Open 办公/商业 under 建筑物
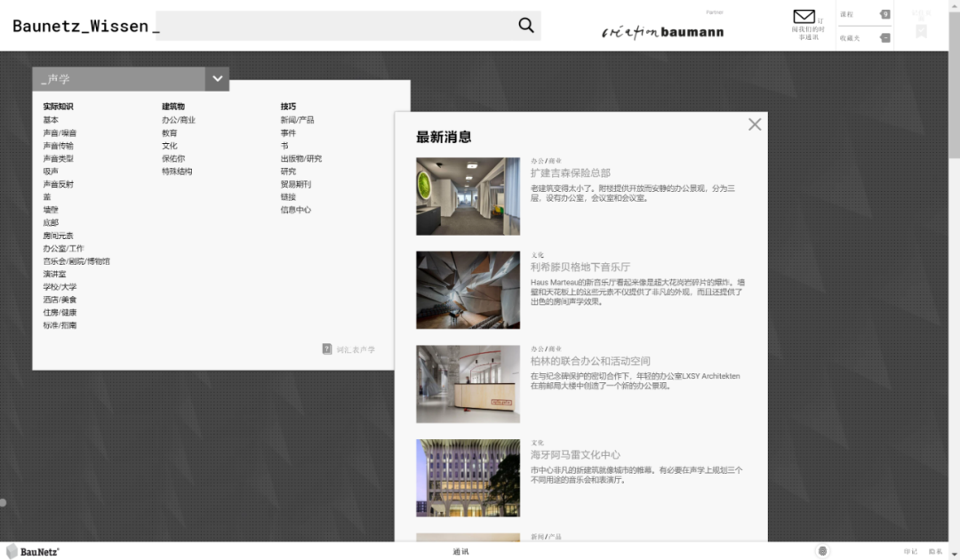Screen dimensions: 960x560 179,120
